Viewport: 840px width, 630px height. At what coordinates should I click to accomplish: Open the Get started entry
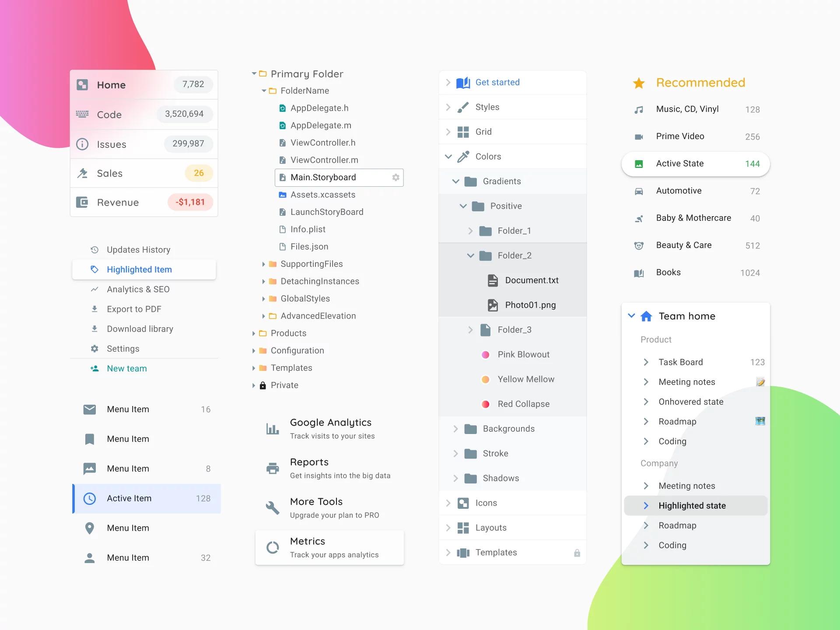[x=498, y=82]
